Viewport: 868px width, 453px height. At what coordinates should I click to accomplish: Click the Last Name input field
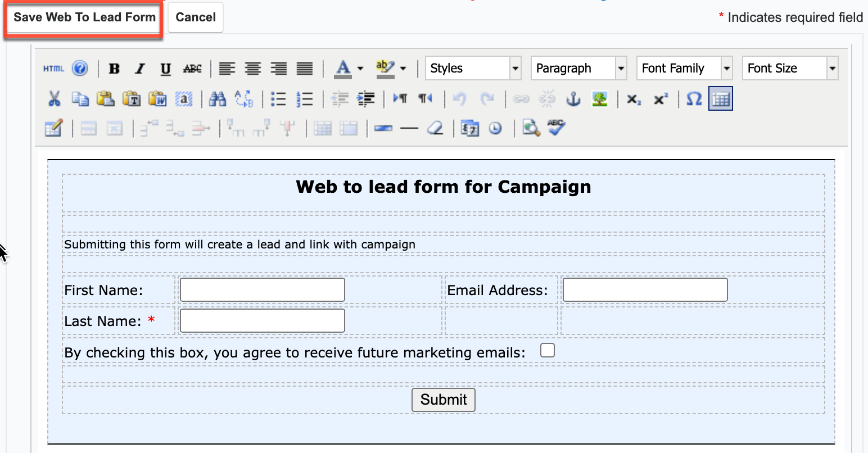pos(262,321)
